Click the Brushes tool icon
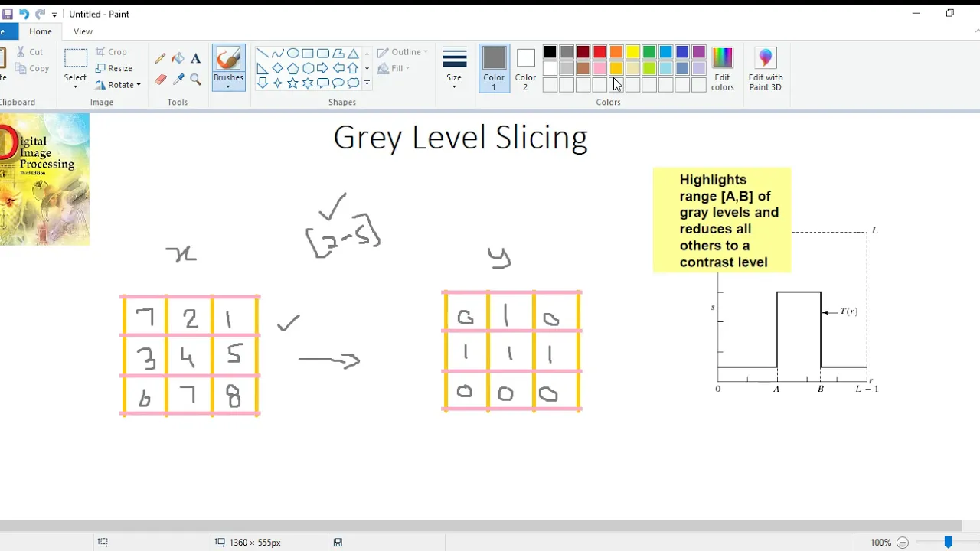Viewport: 980px width, 551px height. click(228, 58)
